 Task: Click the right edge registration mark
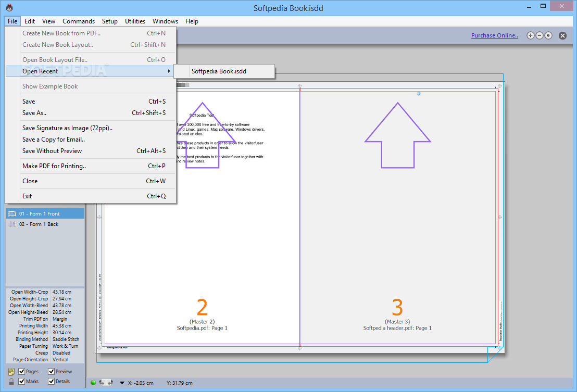point(500,217)
